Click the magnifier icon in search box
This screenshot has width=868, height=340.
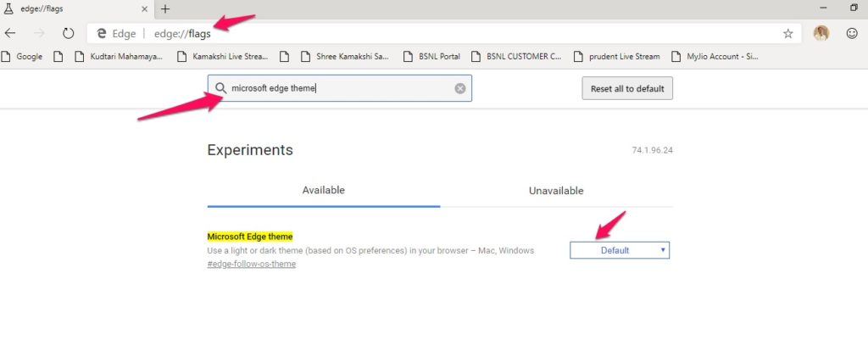pos(220,88)
